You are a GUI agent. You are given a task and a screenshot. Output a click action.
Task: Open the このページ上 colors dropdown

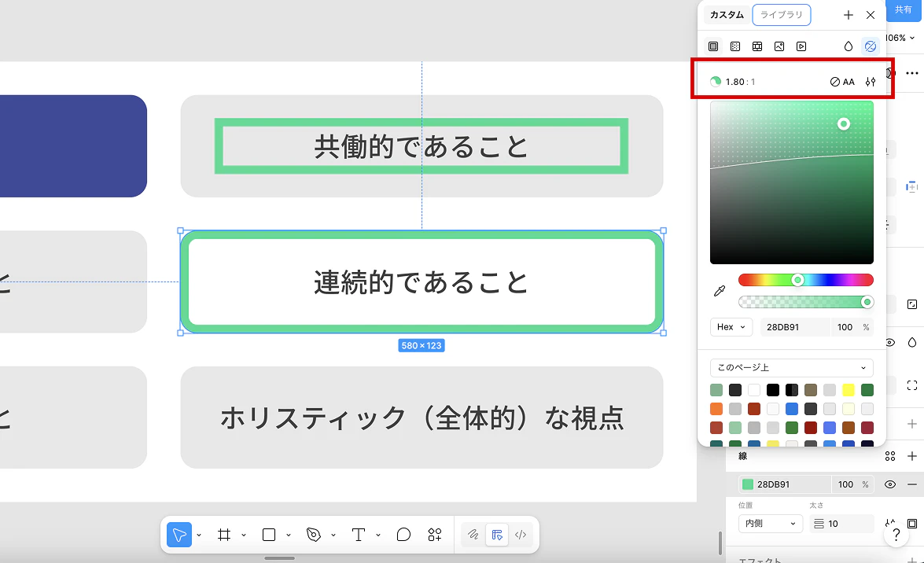click(791, 367)
